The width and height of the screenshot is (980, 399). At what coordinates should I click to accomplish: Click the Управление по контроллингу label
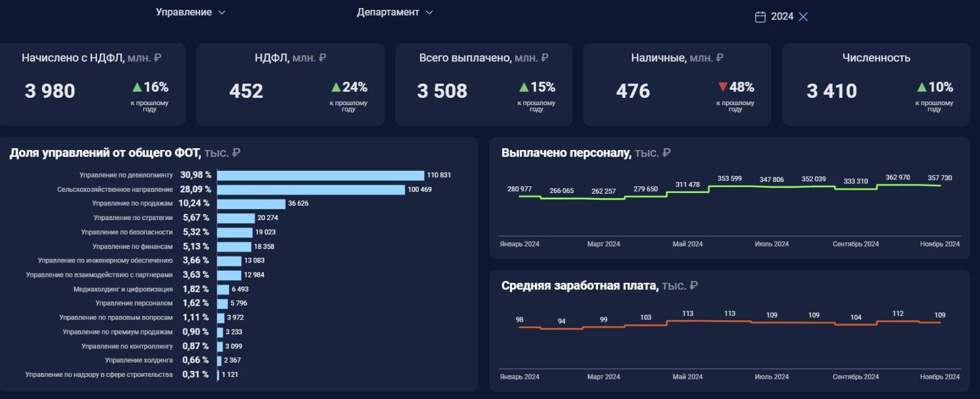click(127, 346)
